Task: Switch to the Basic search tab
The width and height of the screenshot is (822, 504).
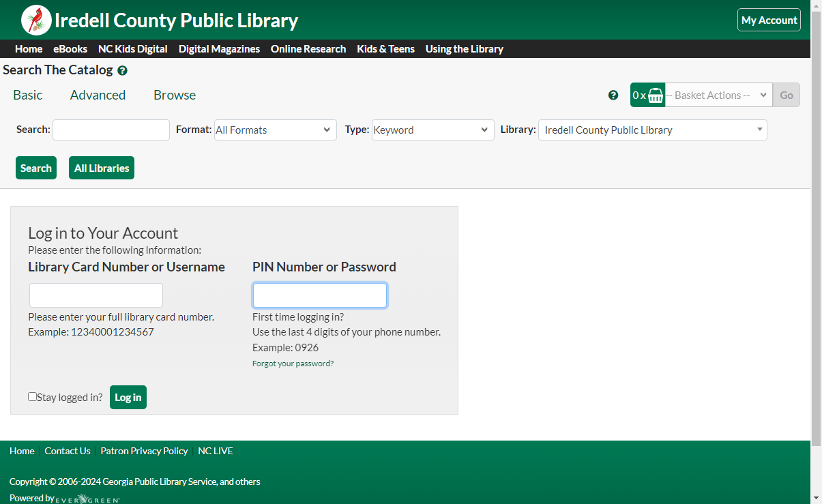Action: pyautogui.click(x=28, y=95)
